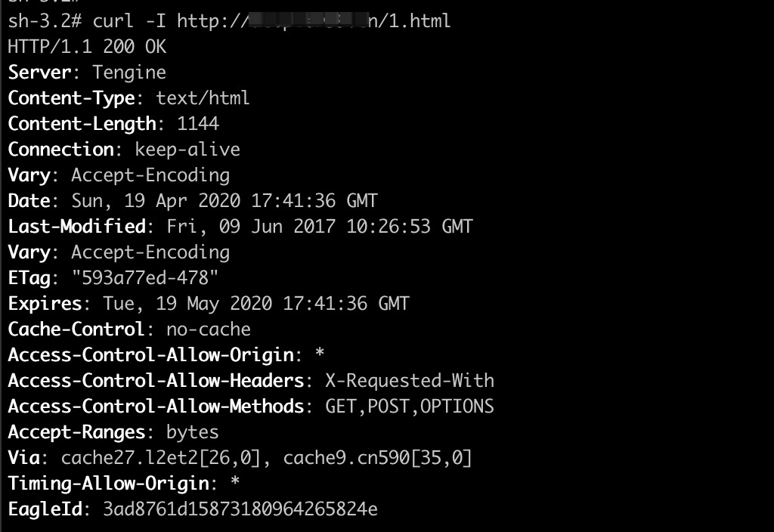Click the Date header timestamp
The width and height of the screenshot is (774, 532).
pyautogui.click(x=224, y=201)
